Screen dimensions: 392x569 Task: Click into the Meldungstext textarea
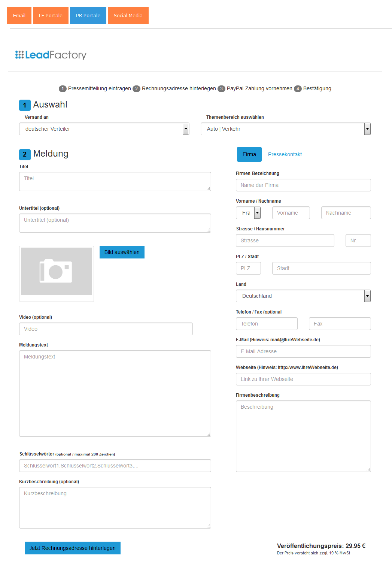pos(115,394)
